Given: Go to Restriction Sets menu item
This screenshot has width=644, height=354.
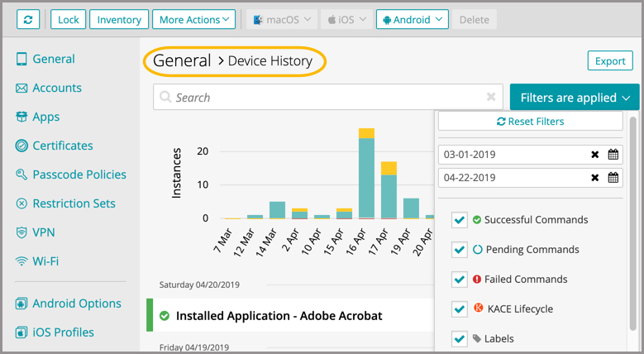Looking at the screenshot, I should click(74, 203).
